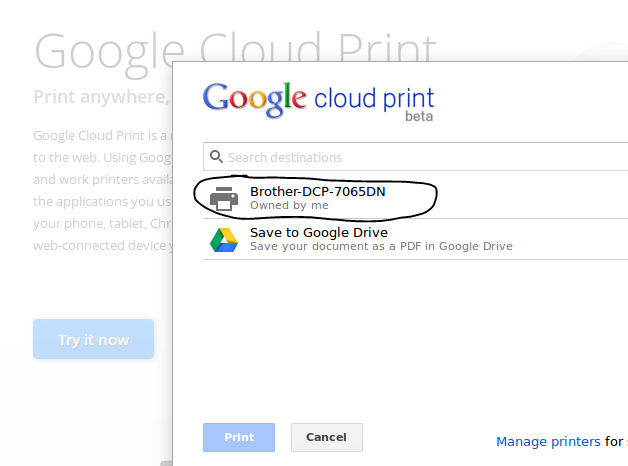628x466 pixels.
Task: Click the Cancel button
Action: (327, 437)
